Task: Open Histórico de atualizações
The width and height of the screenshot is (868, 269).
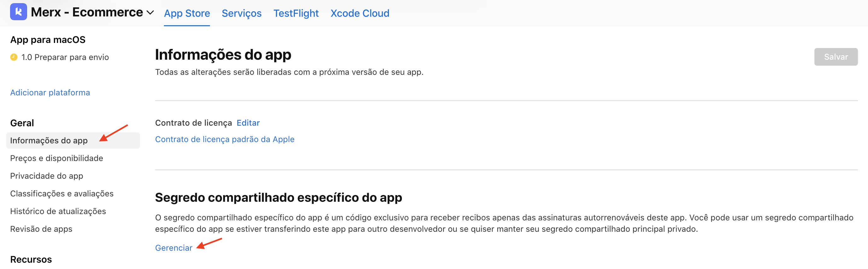Action: pyautogui.click(x=58, y=211)
